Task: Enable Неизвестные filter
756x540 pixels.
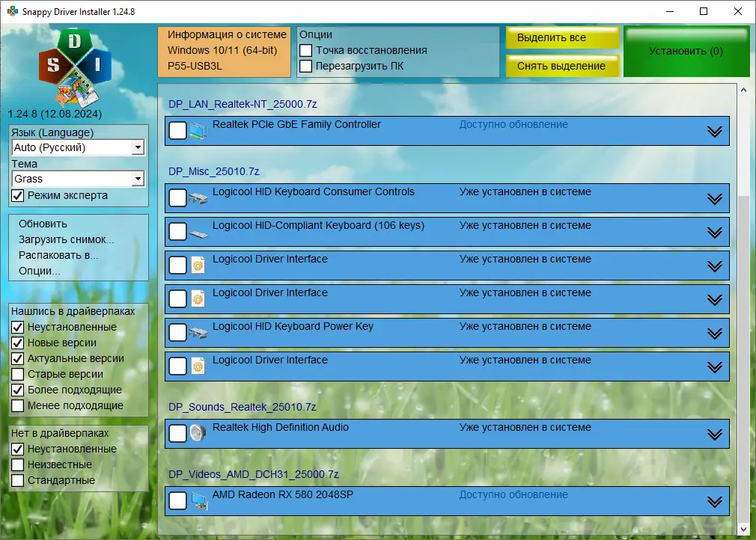Action: (x=18, y=465)
